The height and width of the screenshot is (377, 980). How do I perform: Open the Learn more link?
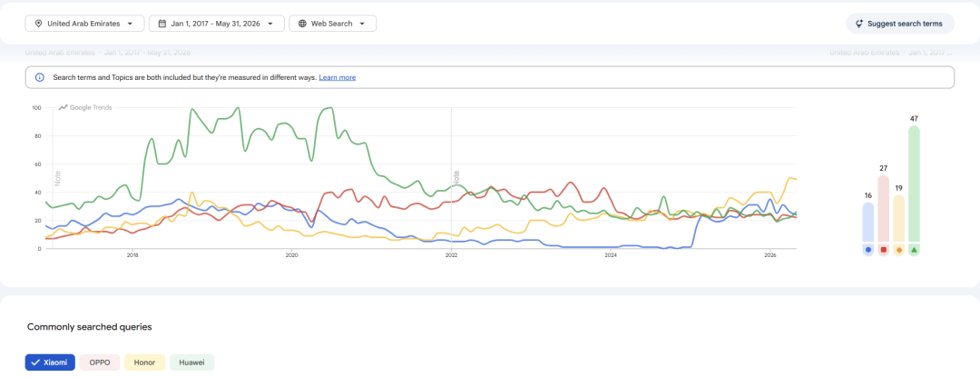pos(338,77)
